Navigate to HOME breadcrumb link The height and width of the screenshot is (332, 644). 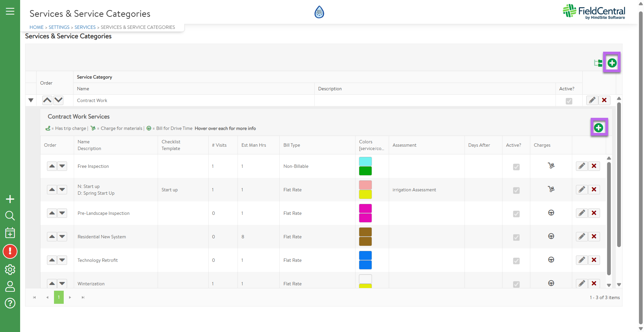click(x=37, y=27)
